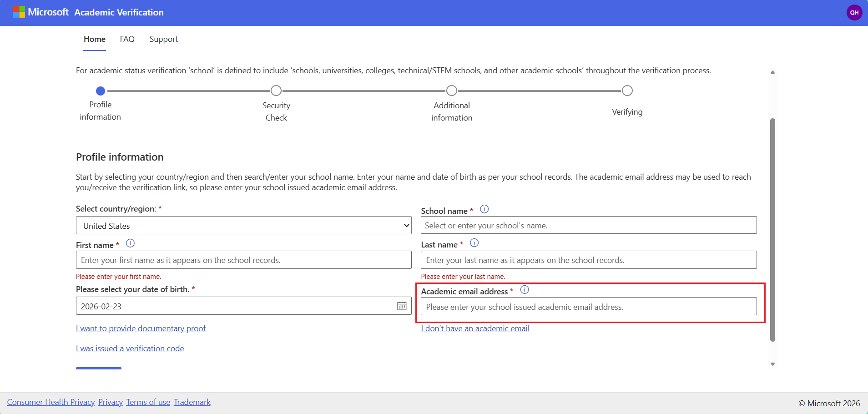Click the Academic Verification header title
This screenshot has width=868, height=414.
coord(119,12)
